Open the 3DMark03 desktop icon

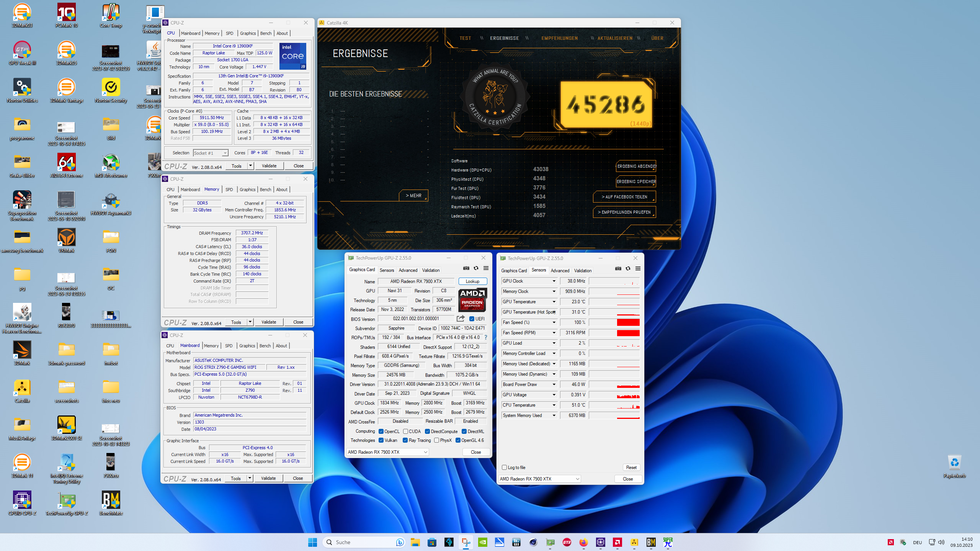[x=22, y=15]
